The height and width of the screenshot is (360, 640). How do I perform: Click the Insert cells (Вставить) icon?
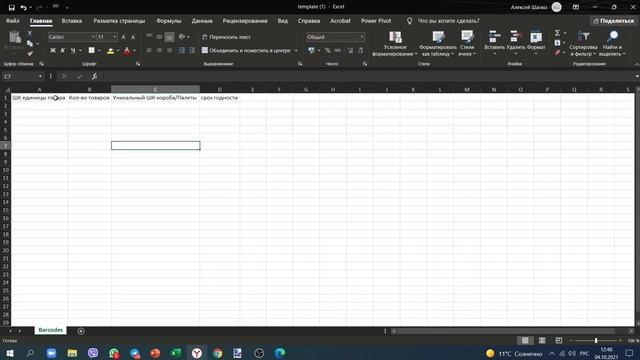[494, 37]
